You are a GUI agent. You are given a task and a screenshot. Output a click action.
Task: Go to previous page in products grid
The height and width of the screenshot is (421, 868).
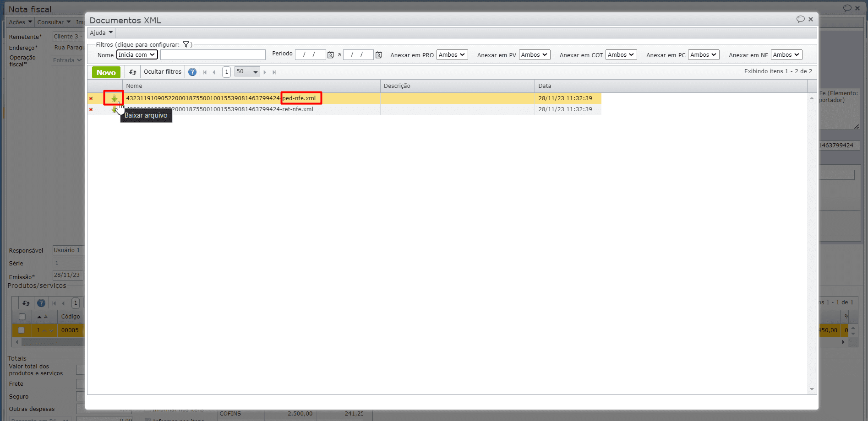click(63, 303)
